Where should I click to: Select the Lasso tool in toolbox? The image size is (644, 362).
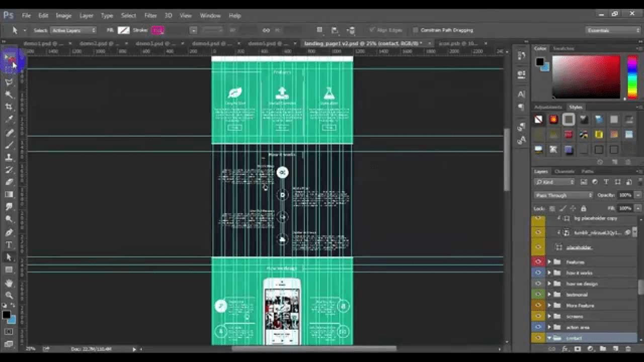(9, 82)
